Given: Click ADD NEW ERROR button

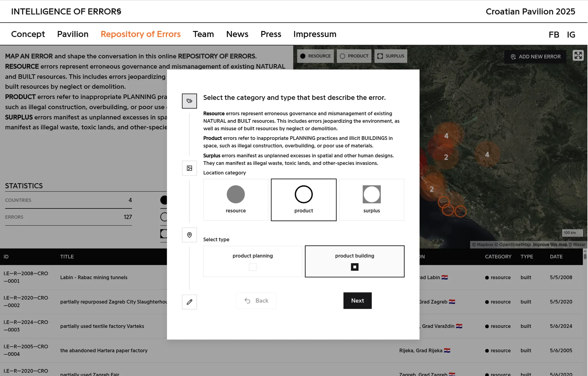Looking at the screenshot, I should (x=535, y=56).
